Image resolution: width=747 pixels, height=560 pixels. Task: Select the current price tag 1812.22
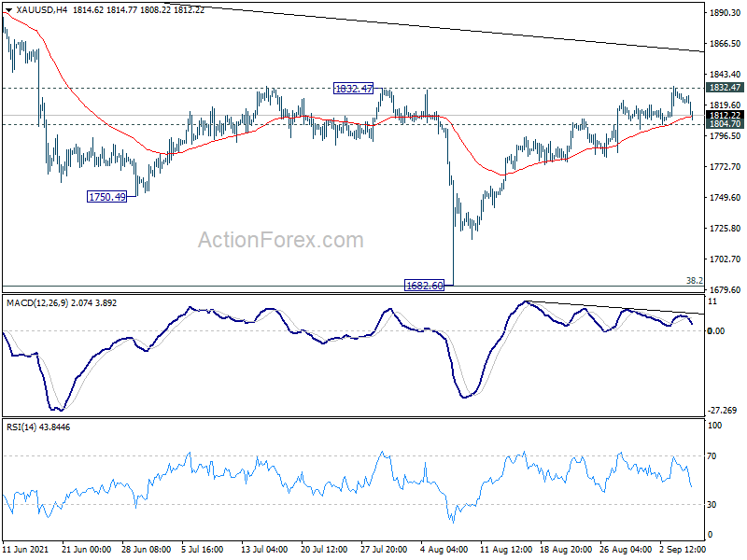click(725, 115)
